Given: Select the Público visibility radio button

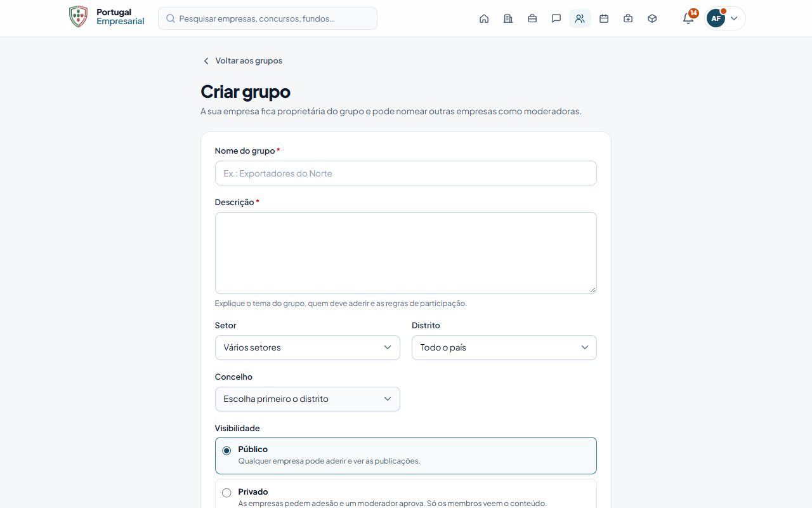Looking at the screenshot, I should tap(226, 451).
